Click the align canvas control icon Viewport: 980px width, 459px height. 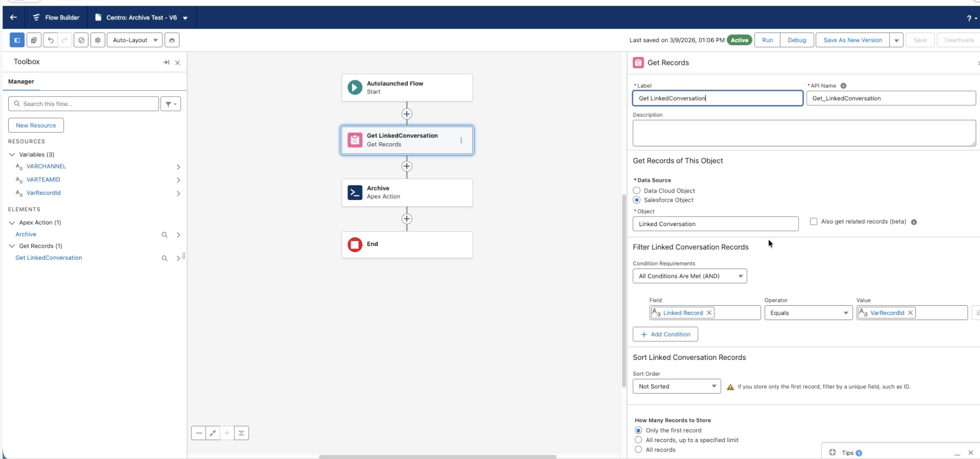tap(241, 433)
